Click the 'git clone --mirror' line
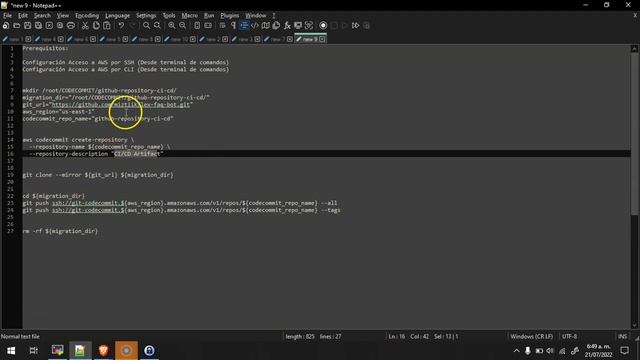This screenshot has height=360, width=640. (98, 175)
